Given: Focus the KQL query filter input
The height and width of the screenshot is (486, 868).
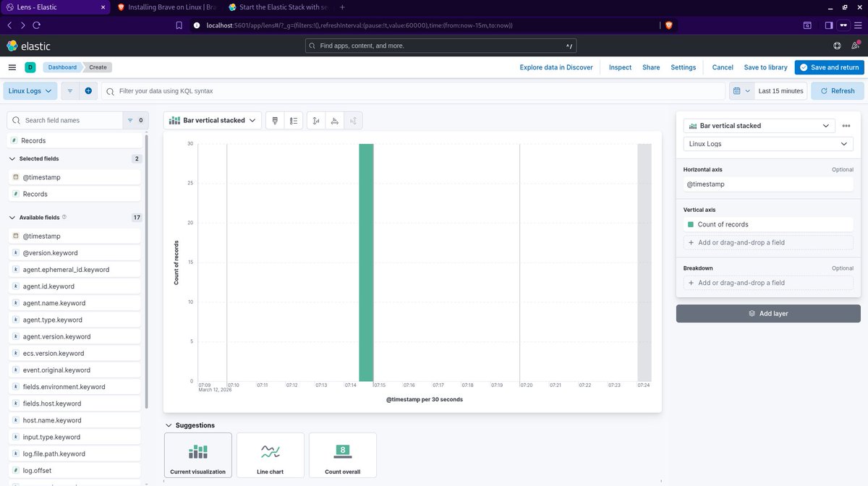Looking at the screenshot, I should (x=413, y=91).
